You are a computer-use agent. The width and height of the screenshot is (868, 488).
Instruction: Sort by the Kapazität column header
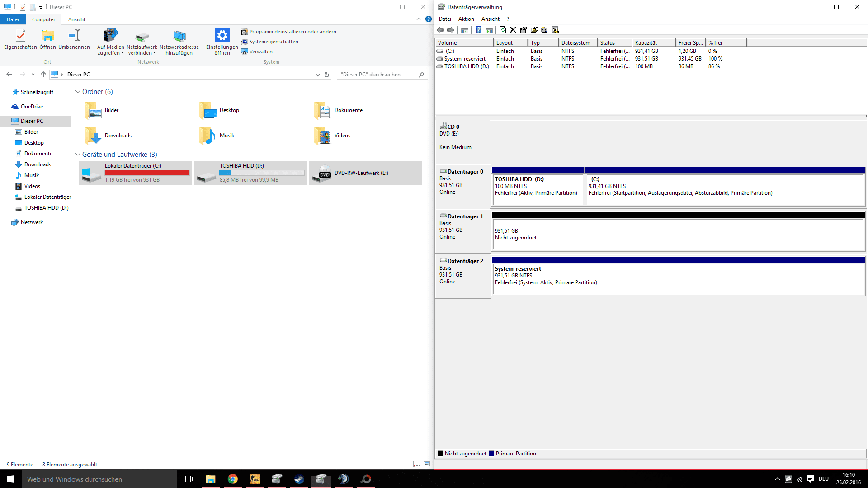coord(654,43)
